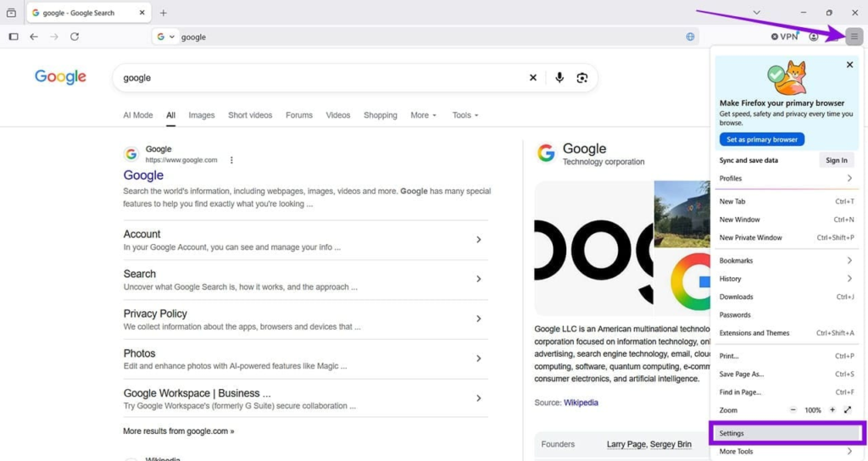Toggle the sidebar panel icon

point(14,36)
